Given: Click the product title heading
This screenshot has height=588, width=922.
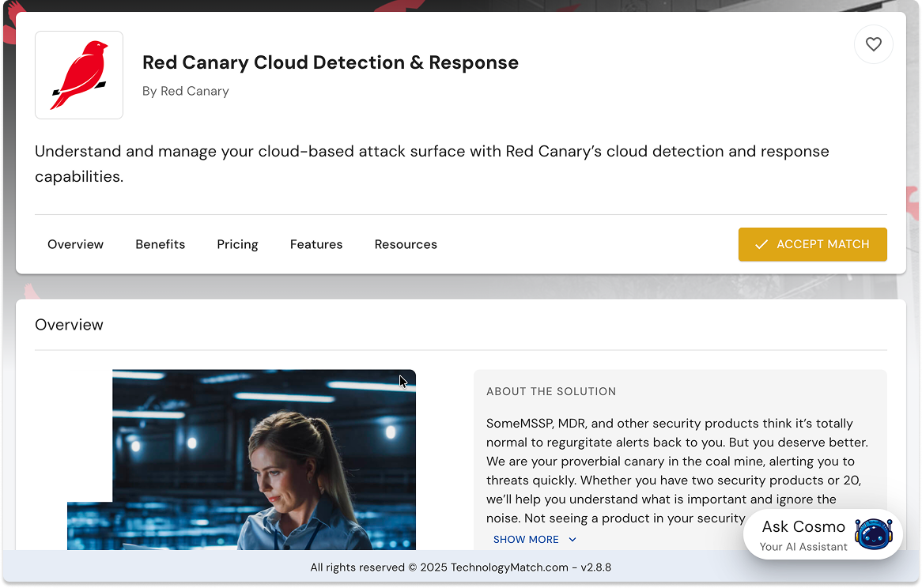Looking at the screenshot, I should pyautogui.click(x=331, y=62).
